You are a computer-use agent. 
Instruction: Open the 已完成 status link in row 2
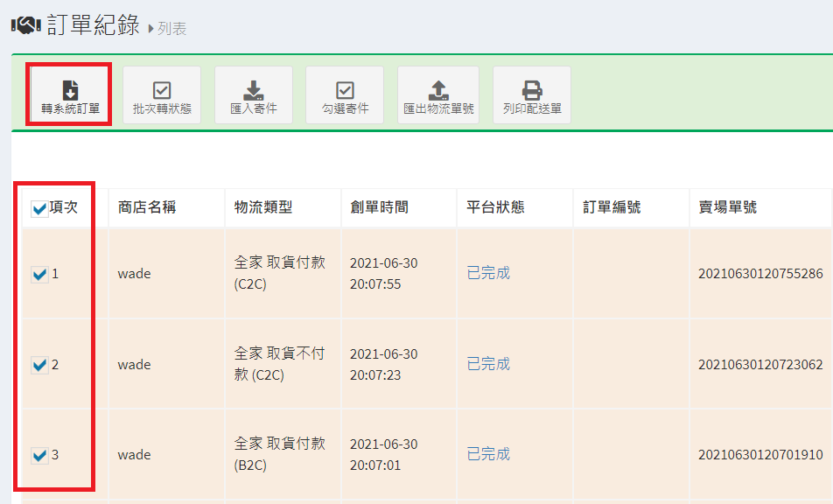point(488,364)
